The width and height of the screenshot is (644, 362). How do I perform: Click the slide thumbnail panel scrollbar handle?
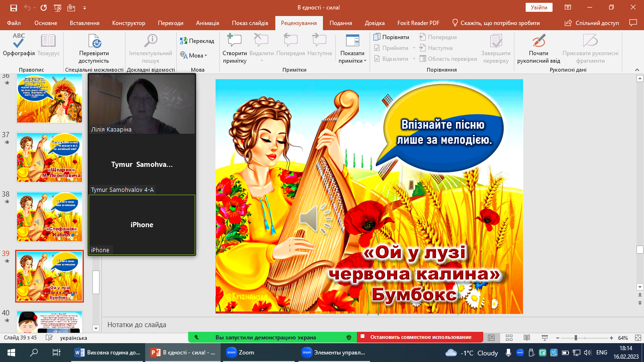(96, 282)
